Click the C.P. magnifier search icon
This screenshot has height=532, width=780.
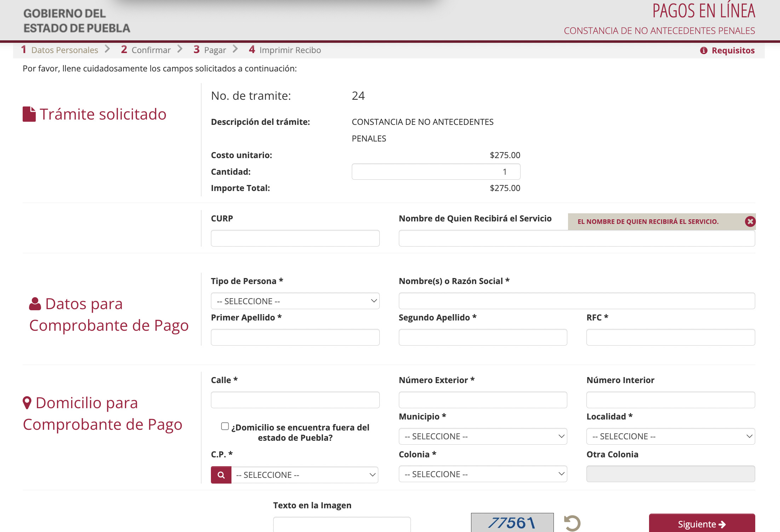pyautogui.click(x=221, y=475)
